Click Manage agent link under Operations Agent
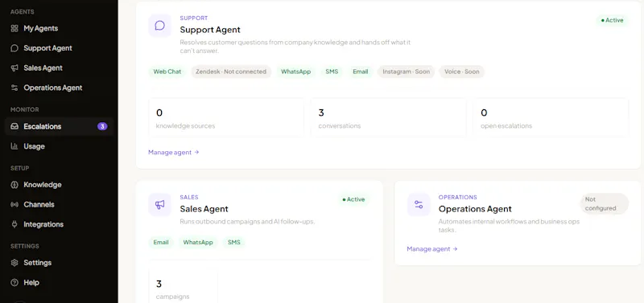This screenshot has width=644, height=303. tap(432, 249)
